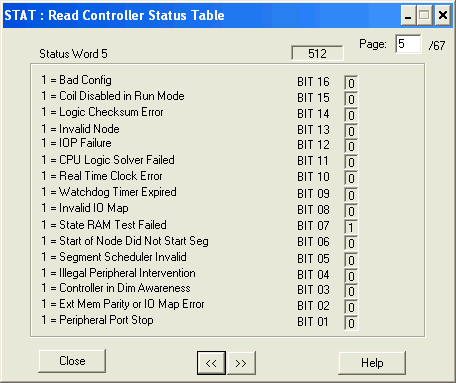Screen dimensions: 456x383
Task: Select the text '1 = Invalid IO Map'
Action: click(x=85, y=208)
